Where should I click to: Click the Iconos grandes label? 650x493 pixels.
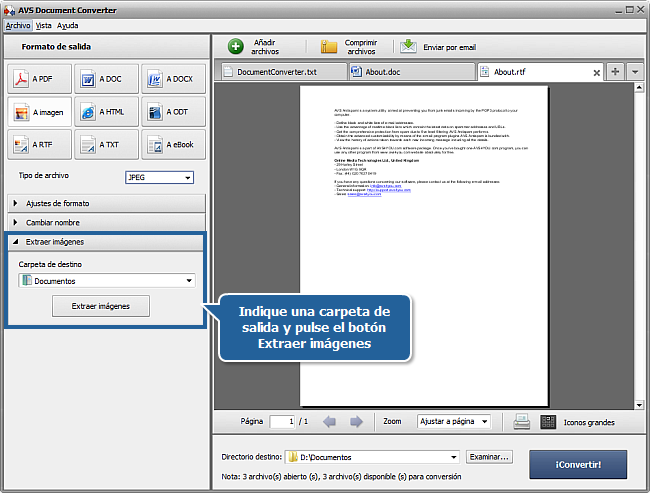point(589,423)
